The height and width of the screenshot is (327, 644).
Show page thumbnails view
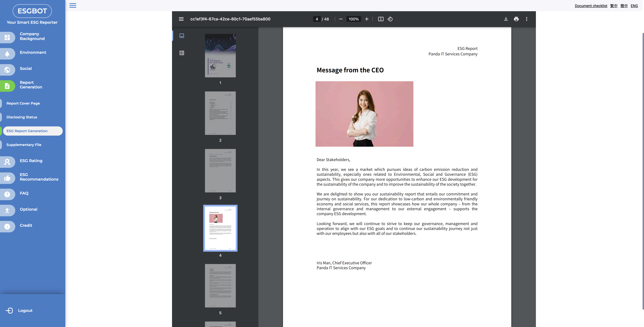point(182,36)
